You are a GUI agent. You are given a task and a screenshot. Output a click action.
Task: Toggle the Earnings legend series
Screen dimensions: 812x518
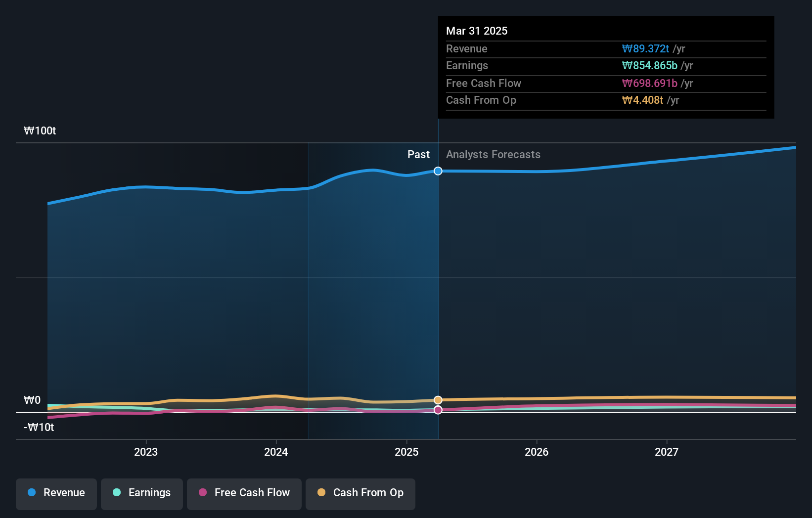pyautogui.click(x=142, y=494)
